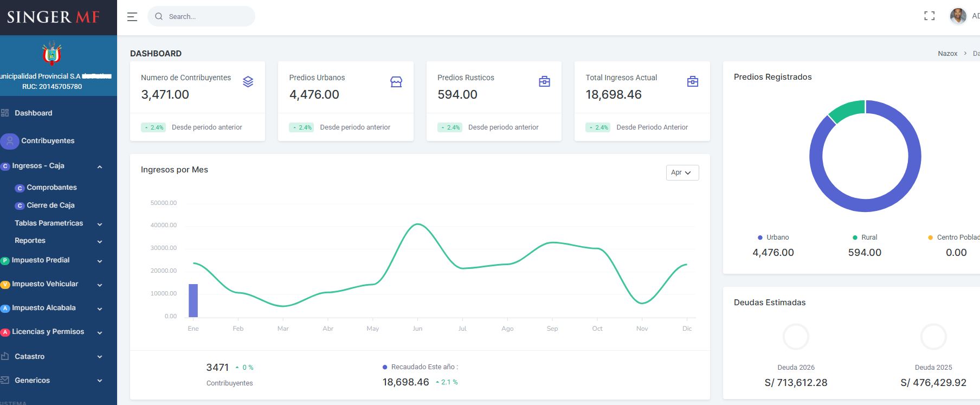
Task: Click the SINGER MF logo
Action: tap(53, 17)
